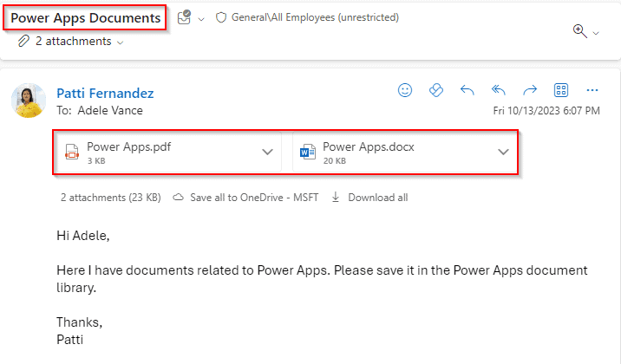Viewport: 621px width, 364px height.
Task: Open more actions ellipsis menu
Action: 592,90
